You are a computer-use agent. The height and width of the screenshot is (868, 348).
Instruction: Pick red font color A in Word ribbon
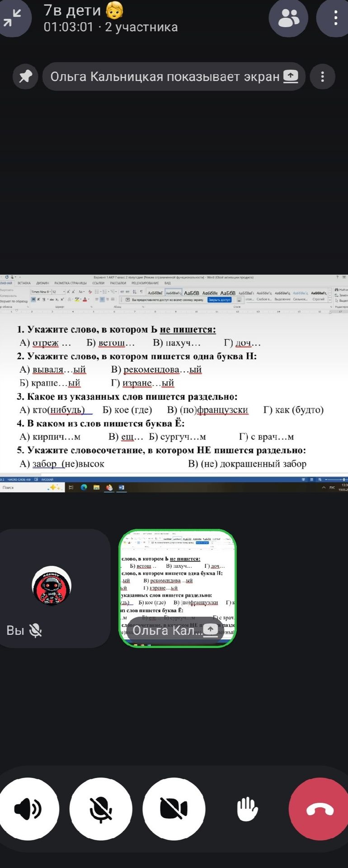tap(85, 299)
